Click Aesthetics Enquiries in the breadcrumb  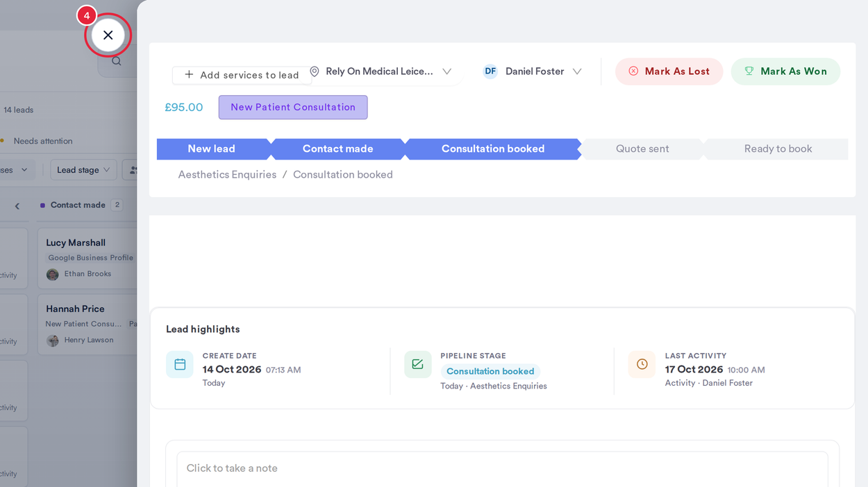pyautogui.click(x=227, y=175)
